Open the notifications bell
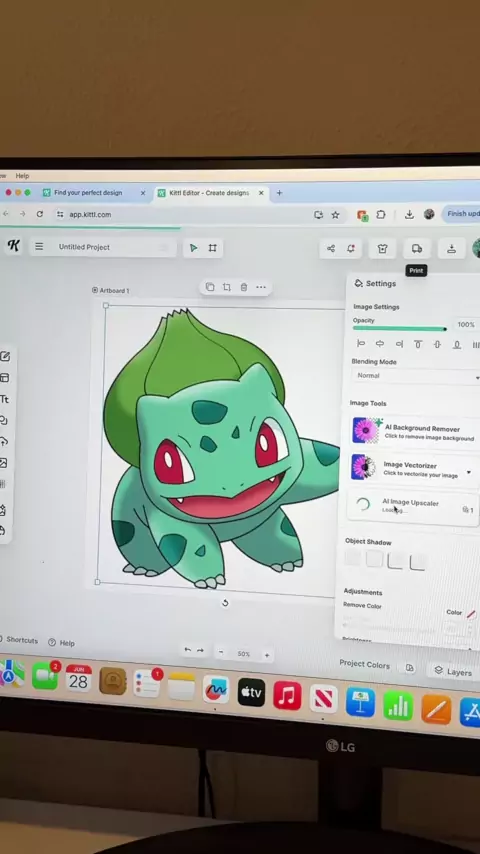 [x=351, y=248]
